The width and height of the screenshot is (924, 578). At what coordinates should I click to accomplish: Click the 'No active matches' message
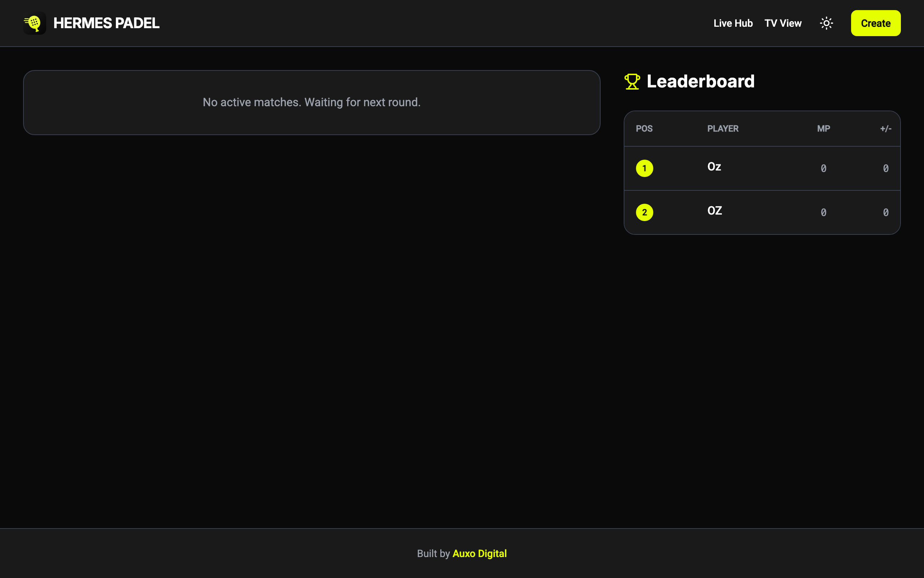click(x=311, y=102)
